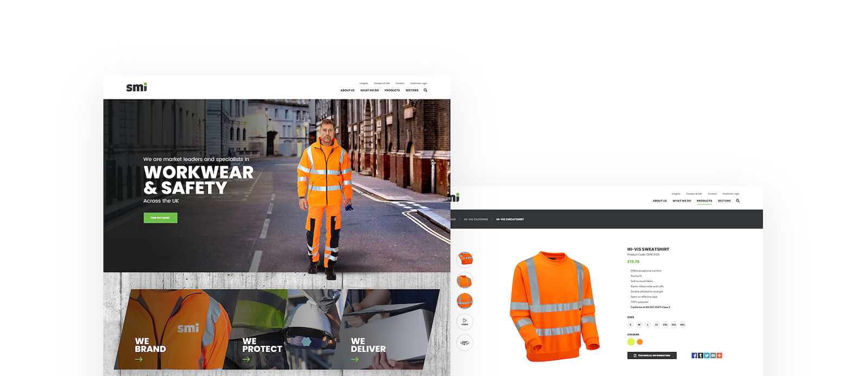Image resolution: width=868 pixels, height=376 pixels.
Task: Click the search magnifier on the product page
Action: point(738,201)
